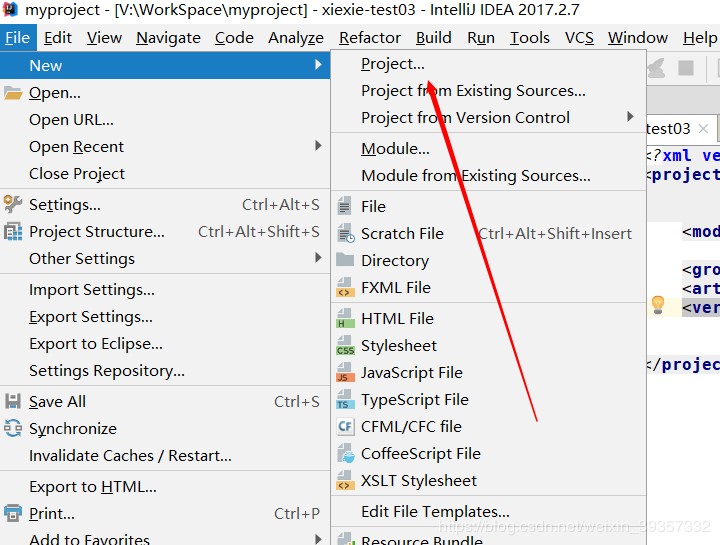Click the Print printer icon

point(13,513)
